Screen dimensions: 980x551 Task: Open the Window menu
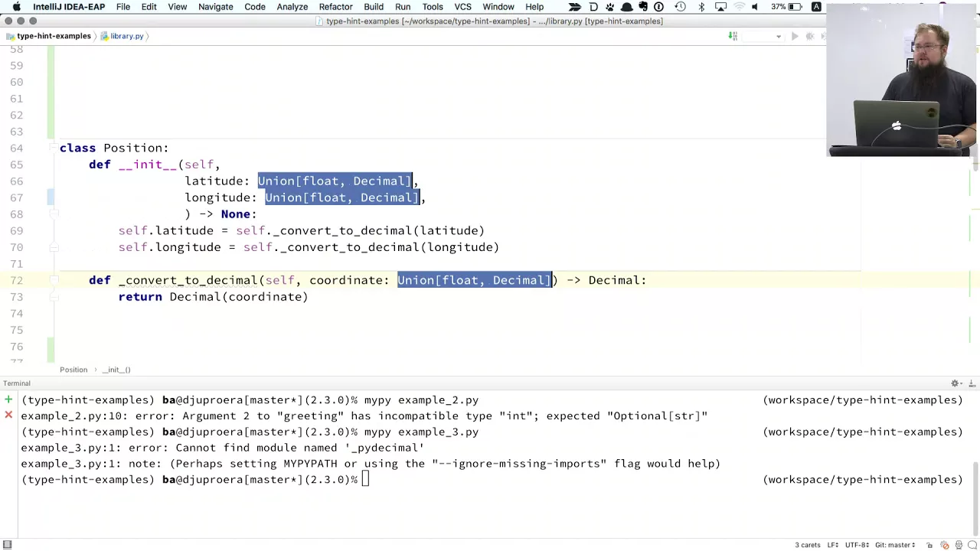[498, 7]
